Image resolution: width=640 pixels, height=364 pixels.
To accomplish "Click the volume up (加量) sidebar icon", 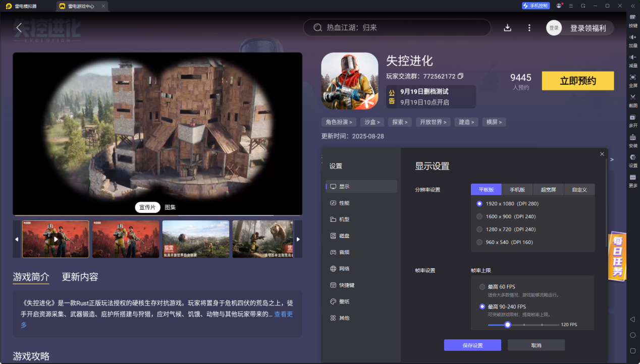I will 632,39.
